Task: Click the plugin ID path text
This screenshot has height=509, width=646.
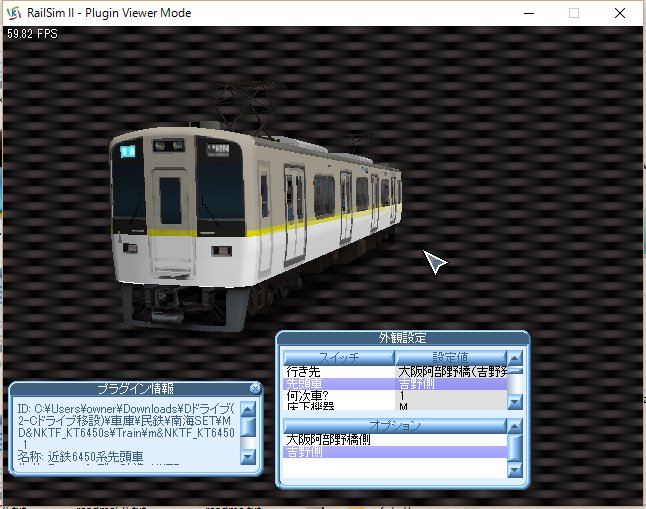Action: [x=126, y=427]
